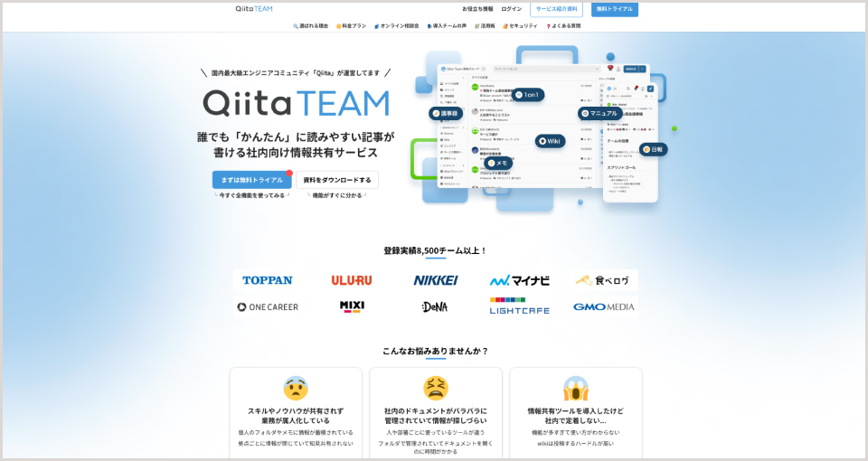Click the 資料をダウンロードする button

[x=337, y=180]
